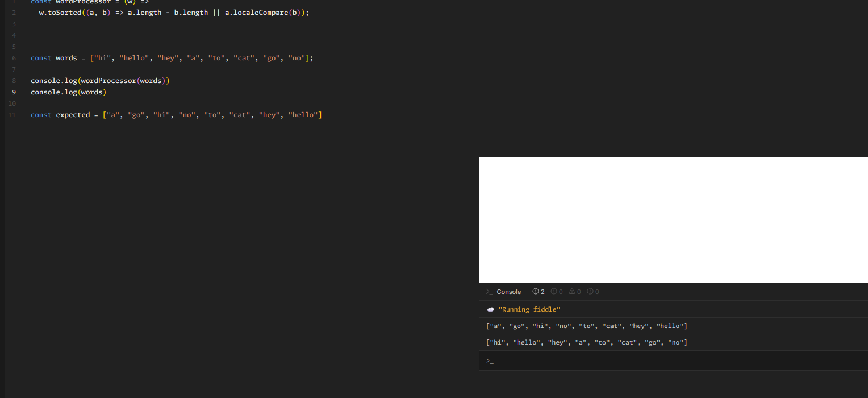This screenshot has width=868, height=398.
Task: Click the toSorted method call in code
Action: coord(65,13)
